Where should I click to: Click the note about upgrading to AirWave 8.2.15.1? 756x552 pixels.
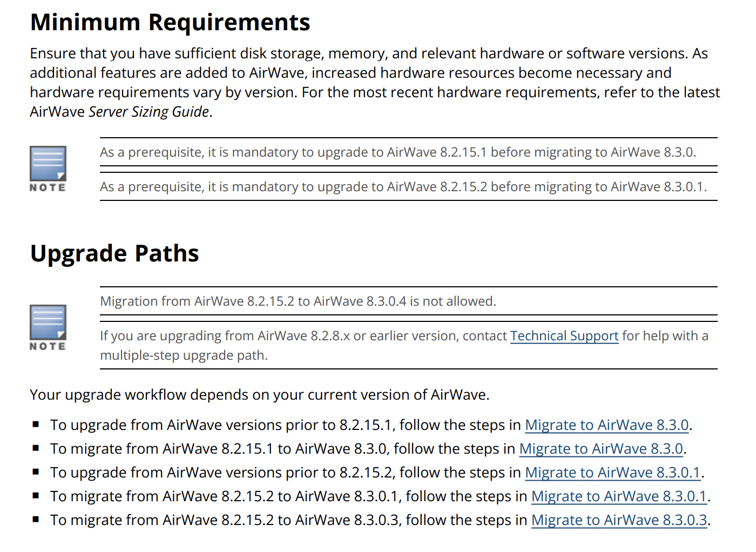397,152
